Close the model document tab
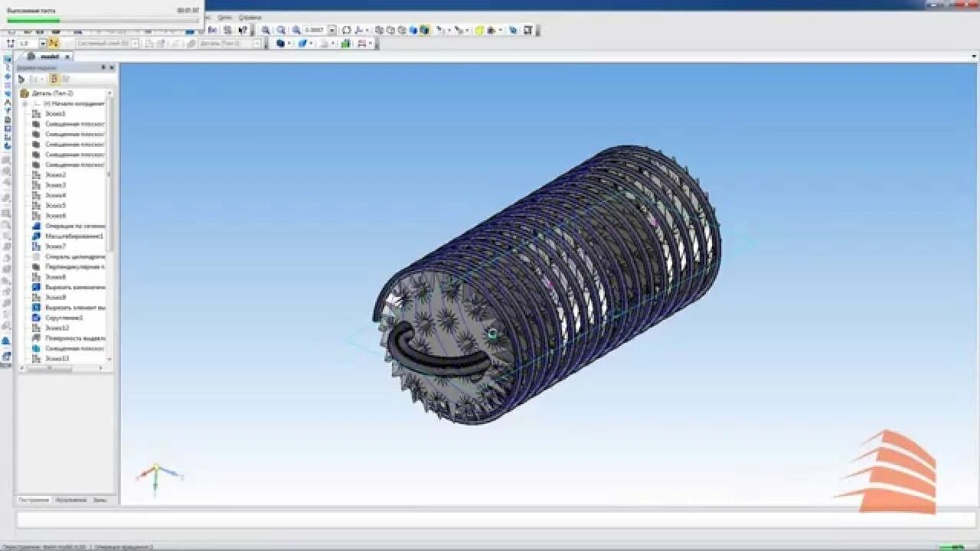The width and height of the screenshot is (980, 551). [x=67, y=57]
